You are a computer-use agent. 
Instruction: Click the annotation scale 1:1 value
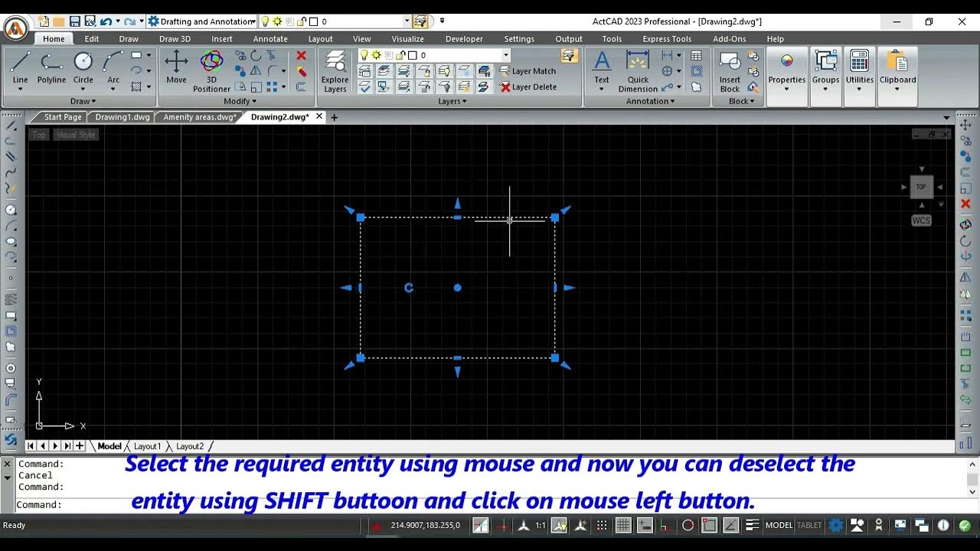pos(541,525)
